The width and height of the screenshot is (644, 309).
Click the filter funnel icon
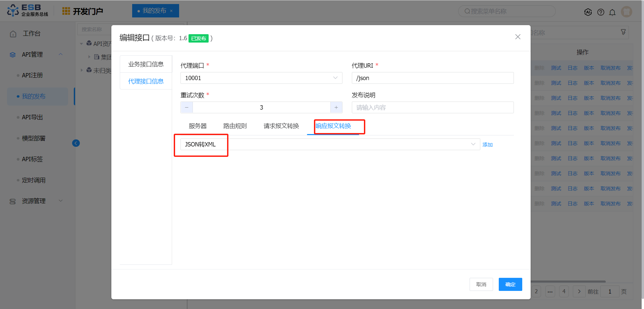623,32
